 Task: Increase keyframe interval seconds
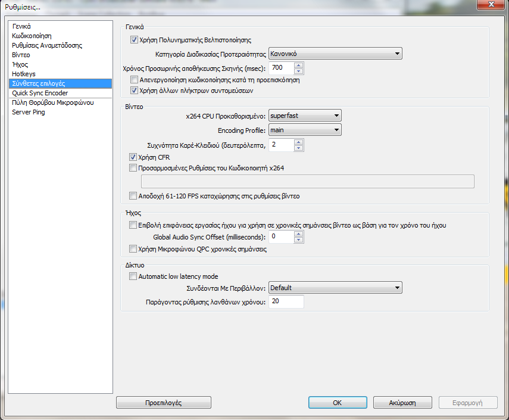(298, 142)
